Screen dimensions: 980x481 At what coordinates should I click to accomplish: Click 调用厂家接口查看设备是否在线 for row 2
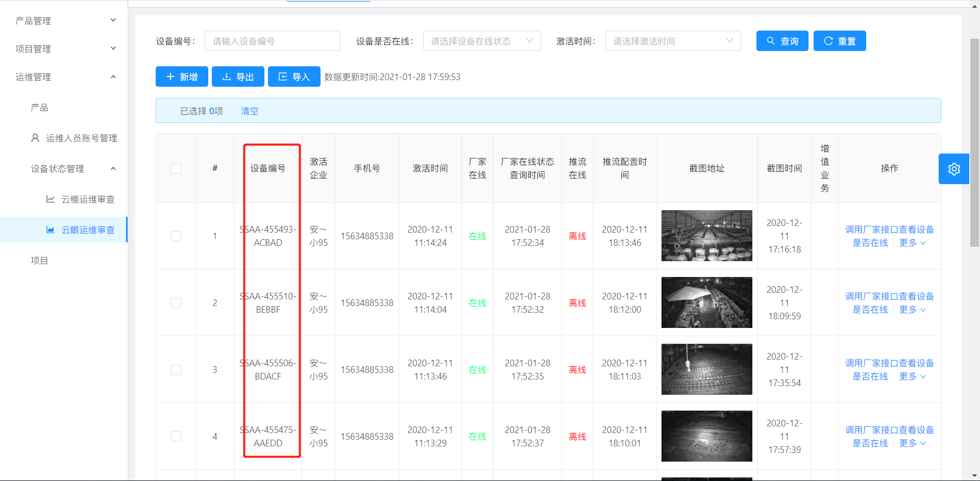889,303
